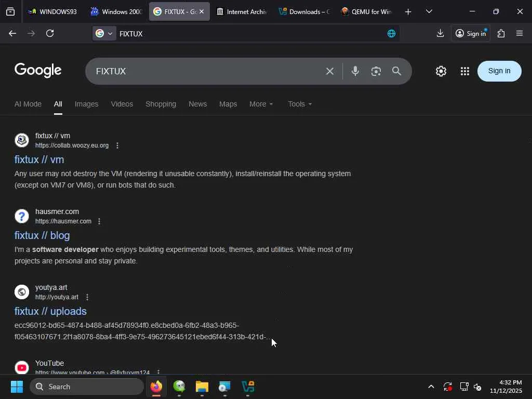Show hidden system tray icons
Image resolution: width=532 pixels, height=399 pixels.
point(431,387)
